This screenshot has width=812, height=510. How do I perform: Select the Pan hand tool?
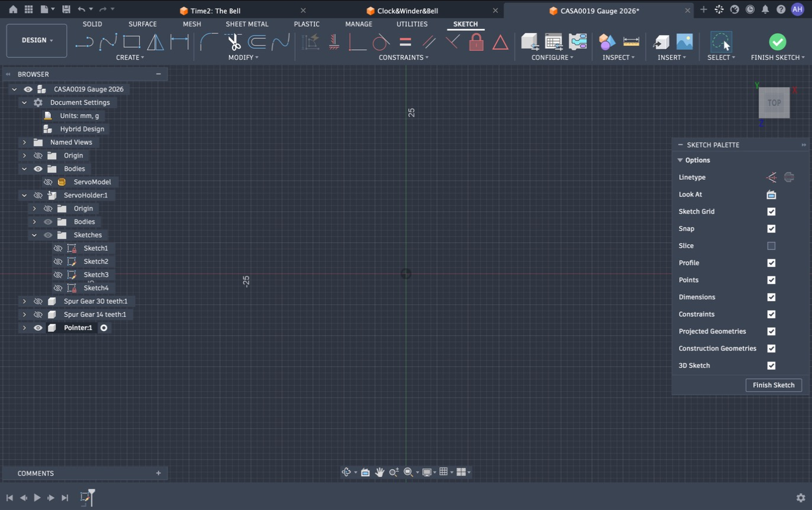point(379,472)
